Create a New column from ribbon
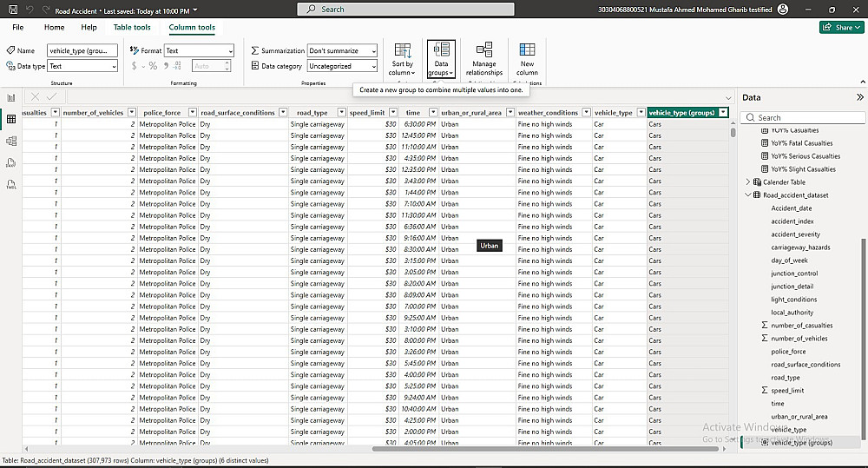 coord(527,59)
